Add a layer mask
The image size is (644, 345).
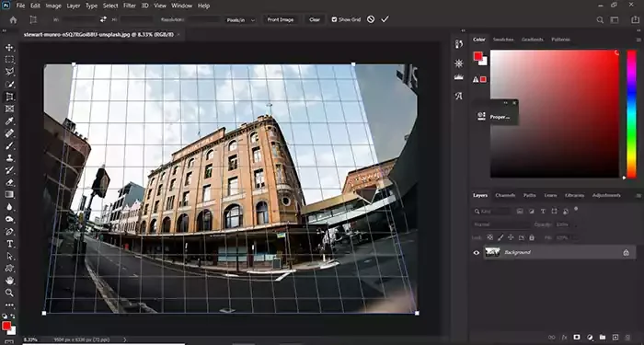point(577,338)
